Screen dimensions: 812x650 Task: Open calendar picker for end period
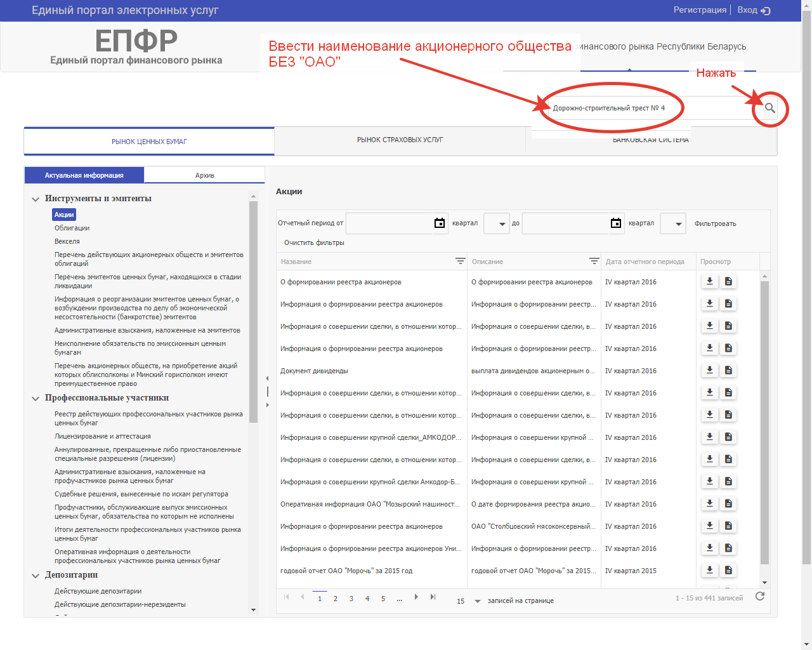tap(616, 223)
